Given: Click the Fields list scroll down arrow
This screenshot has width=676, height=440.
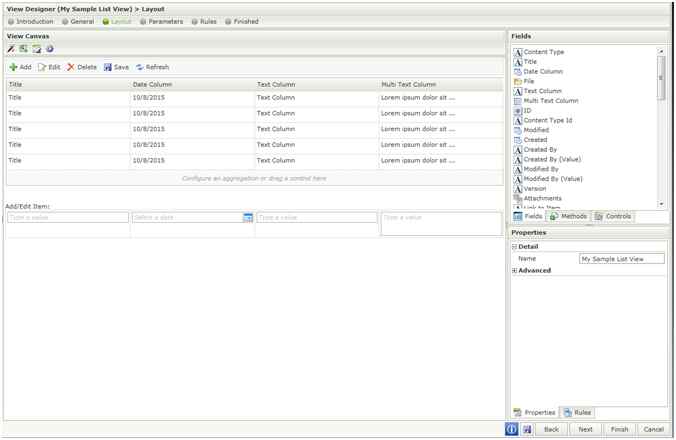Looking at the screenshot, I should [661, 204].
